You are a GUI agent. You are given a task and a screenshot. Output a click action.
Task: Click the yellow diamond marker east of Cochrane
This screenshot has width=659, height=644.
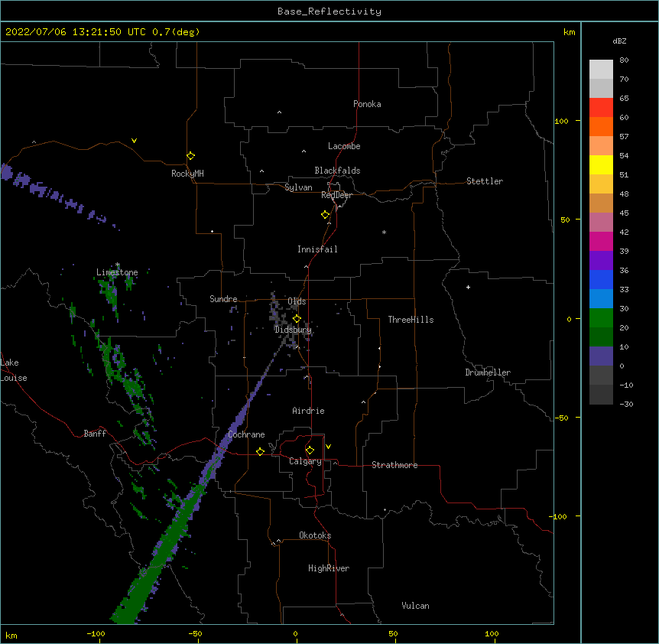[260, 451]
